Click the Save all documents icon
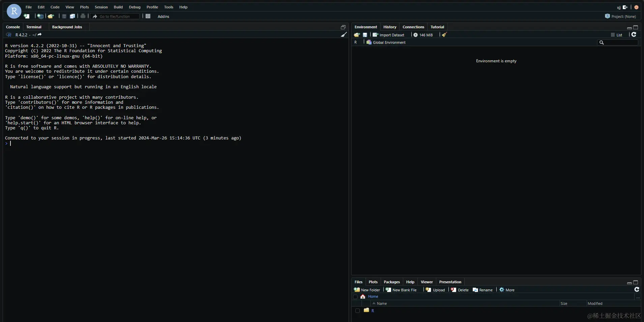Screen dimensions: 644x322 (72, 16)
